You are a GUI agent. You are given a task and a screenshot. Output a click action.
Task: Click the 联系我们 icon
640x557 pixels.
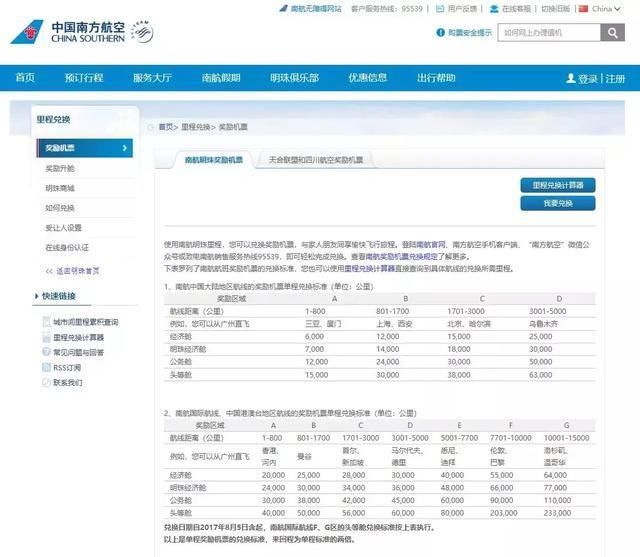coord(47,382)
